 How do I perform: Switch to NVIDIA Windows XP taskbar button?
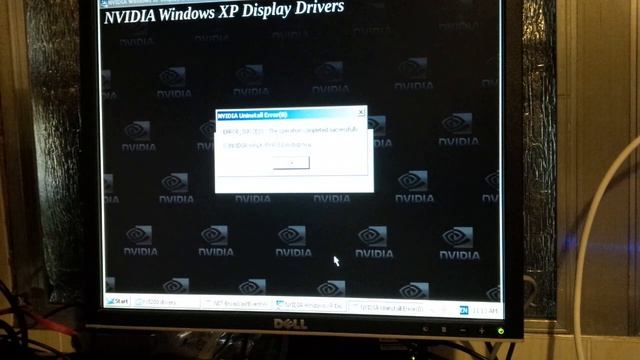pyautogui.click(x=311, y=305)
